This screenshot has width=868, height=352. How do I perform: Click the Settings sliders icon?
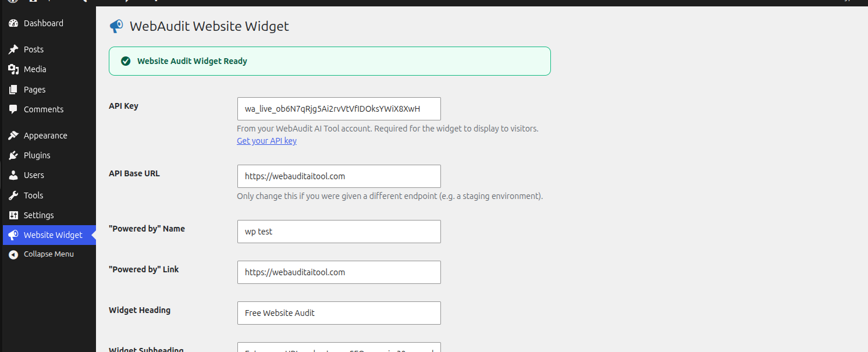[x=13, y=215]
